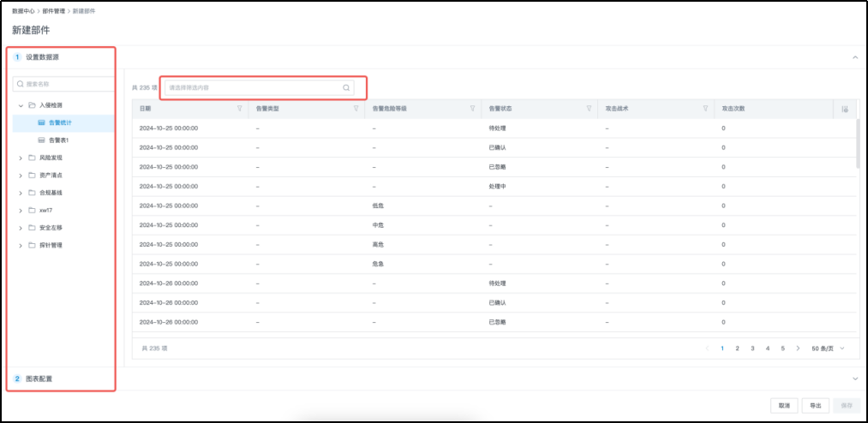Image resolution: width=868 pixels, height=423 pixels.
Task: Click the previous page arrow
Action: (x=708, y=349)
